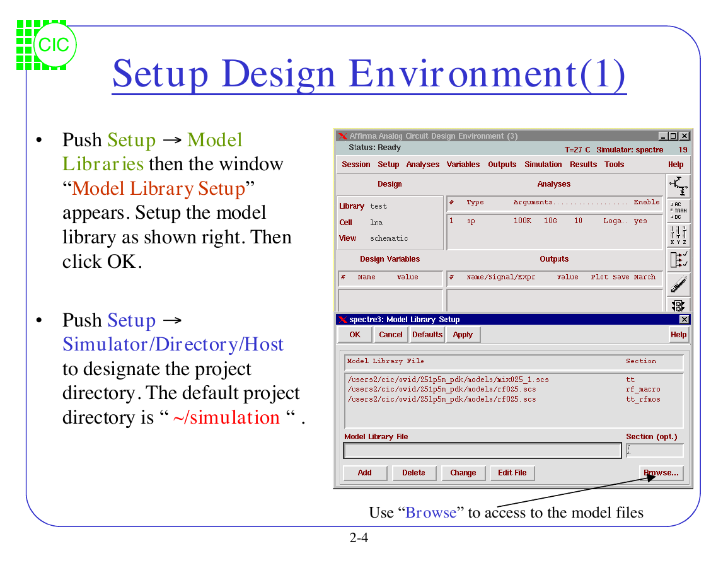Image resolution: width=728 pixels, height=563 pixels.
Task: Click the Edit Variables XYZ icon
Action: click(x=678, y=235)
